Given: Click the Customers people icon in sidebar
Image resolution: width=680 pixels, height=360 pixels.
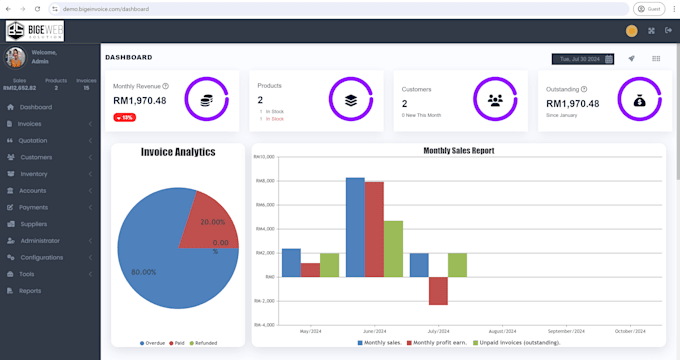Looking at the screenshot, I should (11, 157).
